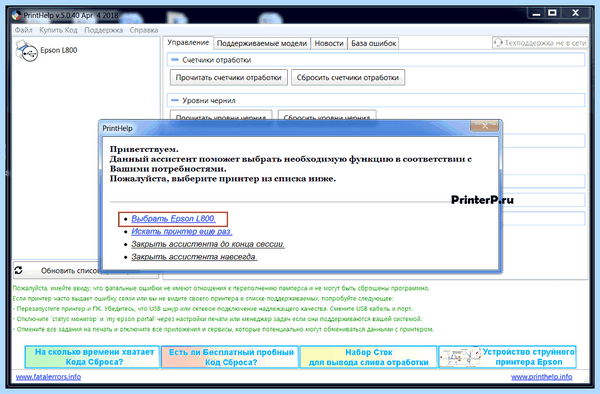The width and height of the screenshot is (600, 394).
Task: Click the PrintHelp application icon in title bar
Action: 16,15
